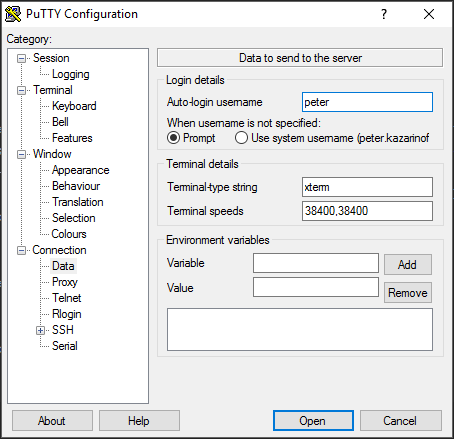Screen dimensions: 454x439
Task: Click the Terminal-type string field
Action: pyautogui.click(x=367, y=187)
